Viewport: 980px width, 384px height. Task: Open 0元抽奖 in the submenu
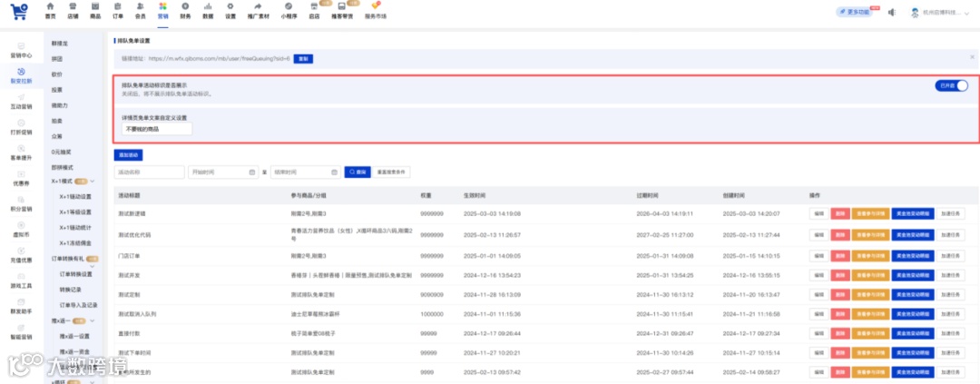[62, 152]
